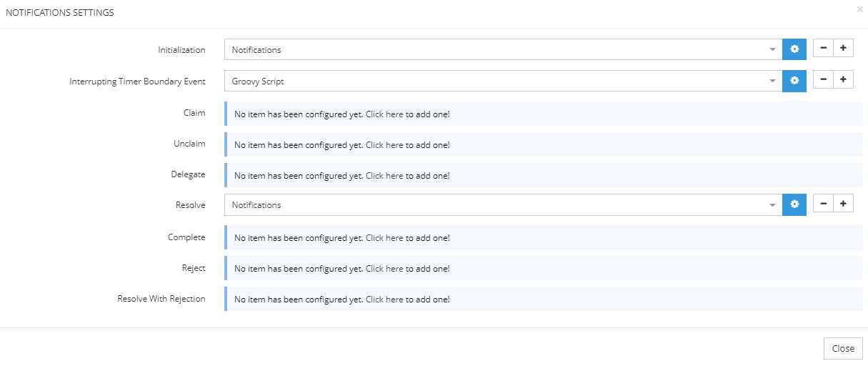Open gear settings for Interrupting Timer Boundary Event

pyautogui.click(x=794, y=81)
